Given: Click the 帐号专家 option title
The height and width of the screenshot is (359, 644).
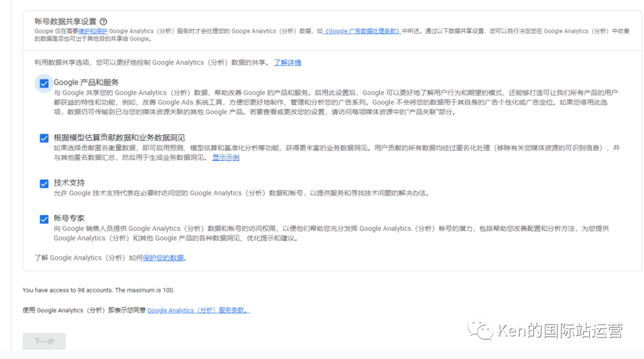Looking at the screenshot, I should (69, 218).
